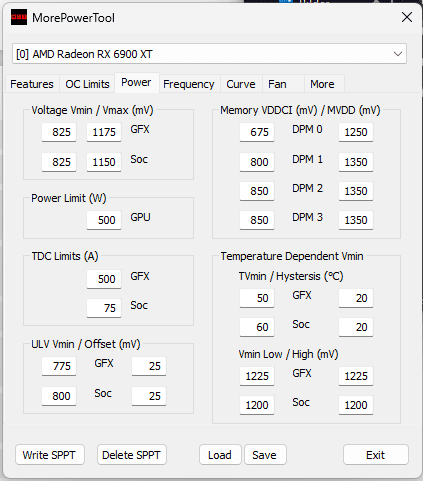Click the 'TVmin / Hystersis (°C)' label
This screenshot has height=481, width=423.
(291, 276)
